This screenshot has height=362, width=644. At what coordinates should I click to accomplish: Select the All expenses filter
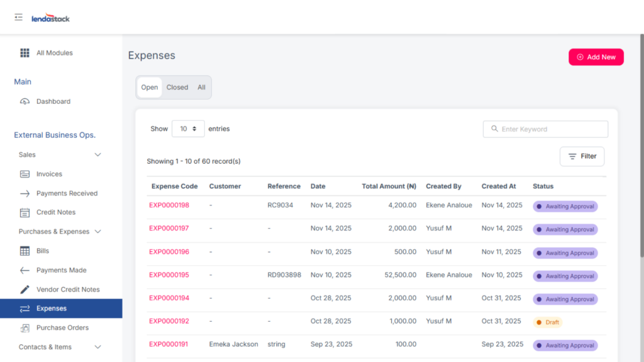tap(201, 88)
